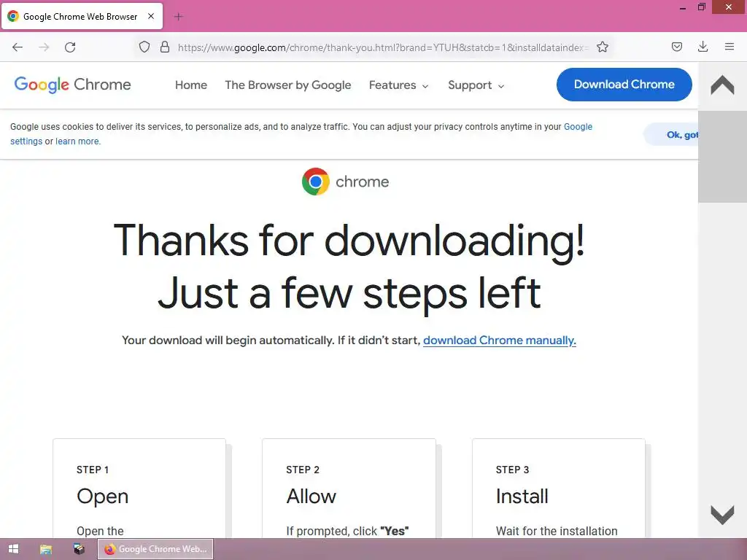Open a new tab with the plus button
Image resolution: width=747 pixels, height=560 pixels.
pos(178,17)
